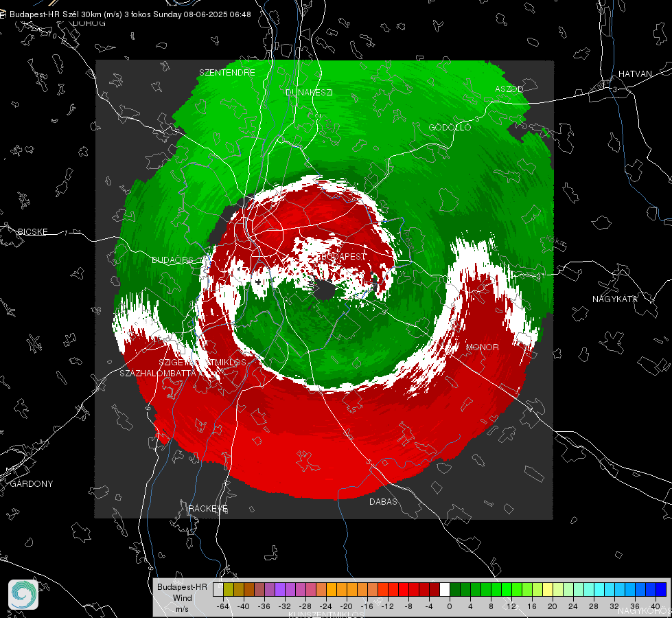Viewport: 672px width, 618px height.
Task: Click the light gray first legend swatch
Action: (218, 589)
